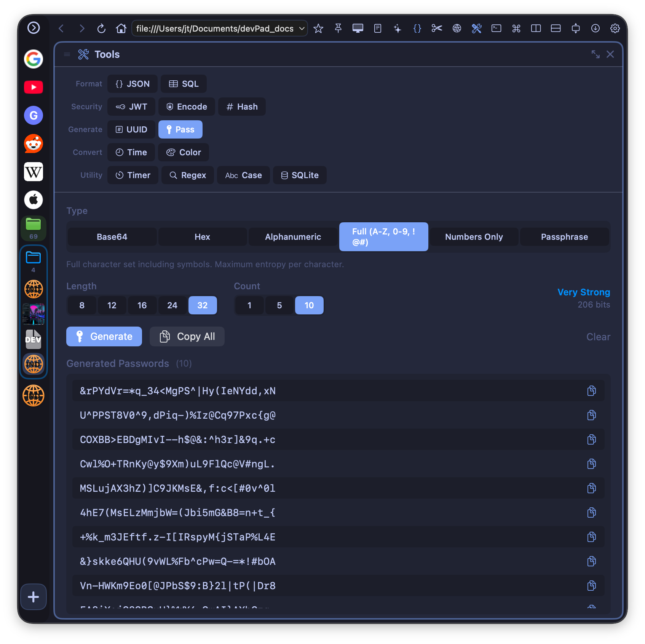Image resolution: width=645 pixels, height=644 pixels.
Task: Open the Color converter
Action: click(x=183, y=152)
